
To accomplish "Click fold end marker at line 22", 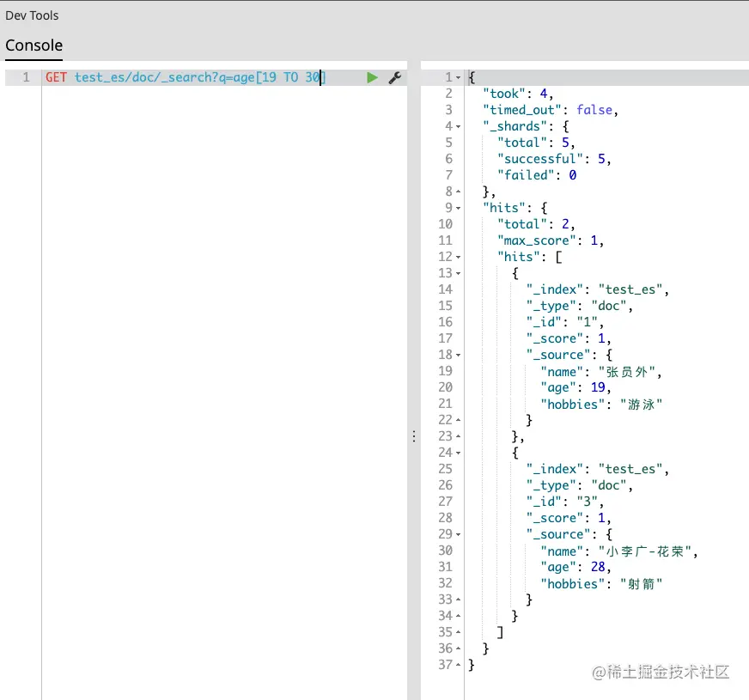I will 458,420.
